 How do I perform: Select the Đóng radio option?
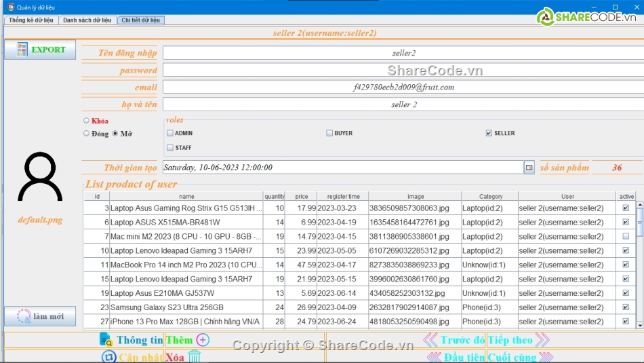point(86,134)
